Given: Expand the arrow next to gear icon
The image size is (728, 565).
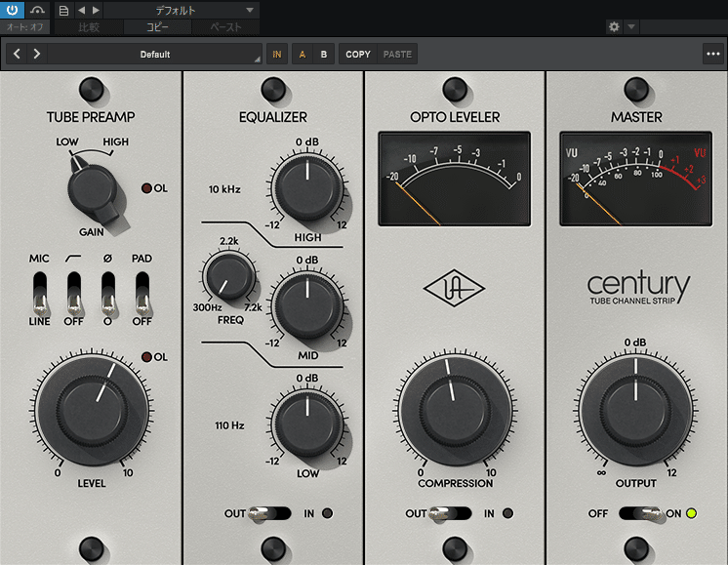Looking at the screenshot, I should coord(631,27).
